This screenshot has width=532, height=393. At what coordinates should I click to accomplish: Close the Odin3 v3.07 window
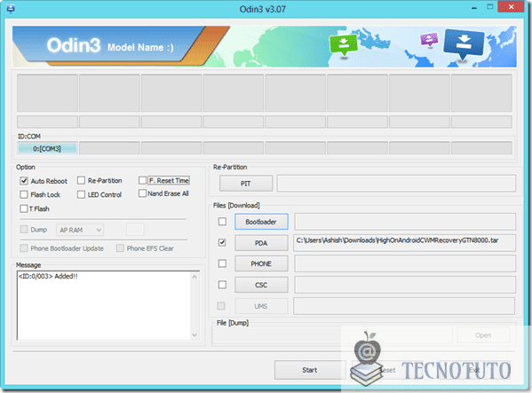tap(511, 7)
